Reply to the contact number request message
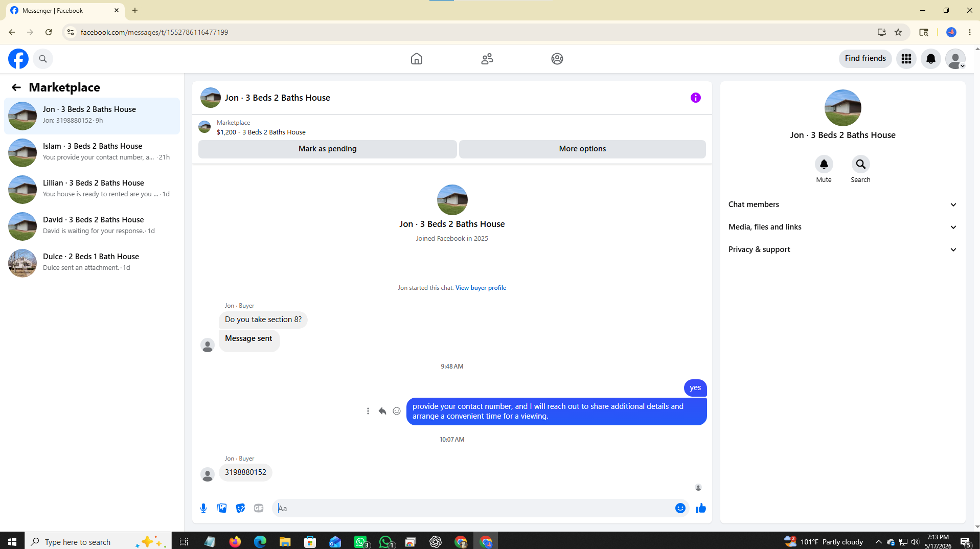Viewport: 980px width, 549px height. (382, 411)
